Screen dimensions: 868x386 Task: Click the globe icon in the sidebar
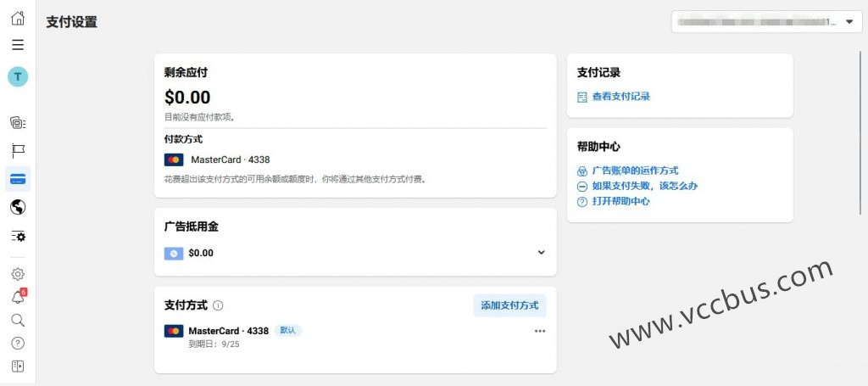pos(18,207)
